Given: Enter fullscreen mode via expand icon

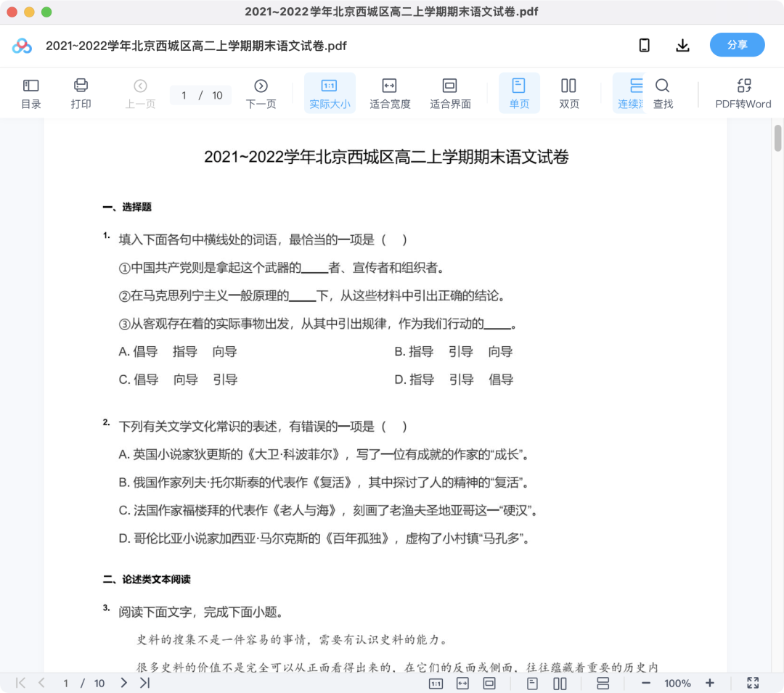Looking at the screenshot, I should (753, 683).
